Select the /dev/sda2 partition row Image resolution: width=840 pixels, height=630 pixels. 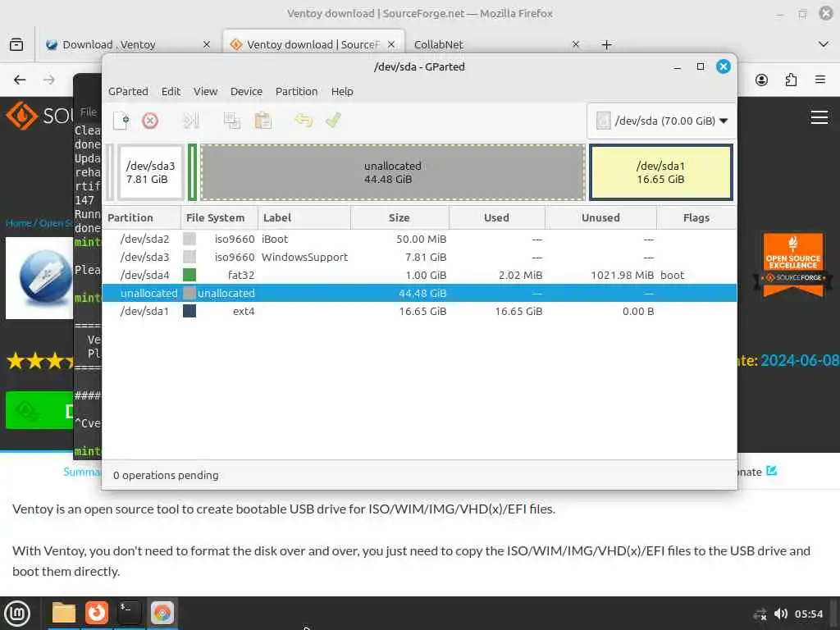pyautogui.click(x=419, y=239)
